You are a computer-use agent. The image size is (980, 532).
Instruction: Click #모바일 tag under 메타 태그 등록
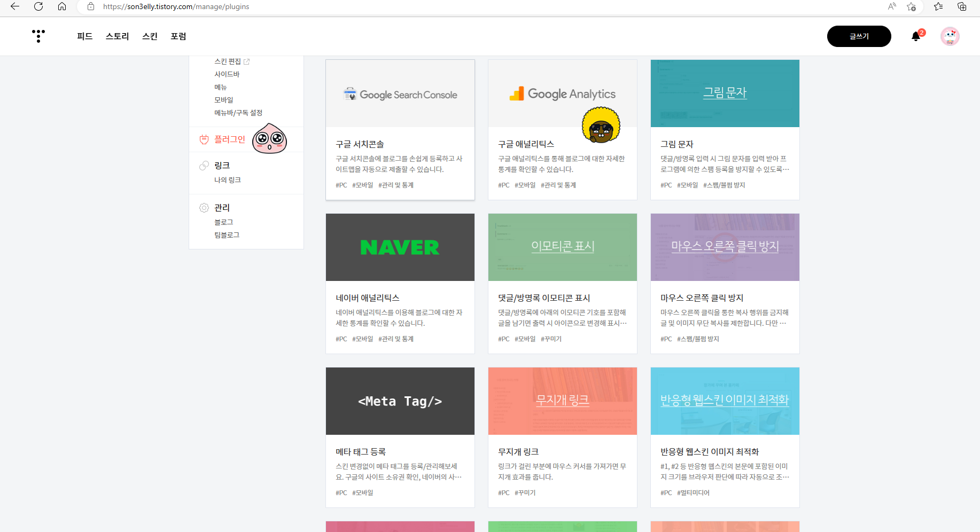(x=363, y=493)
